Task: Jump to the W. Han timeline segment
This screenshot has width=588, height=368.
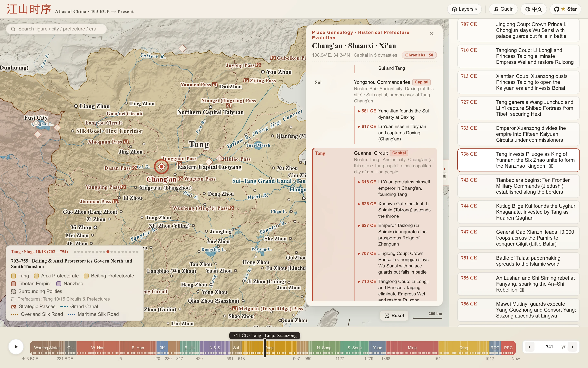Action: (98, 348)
